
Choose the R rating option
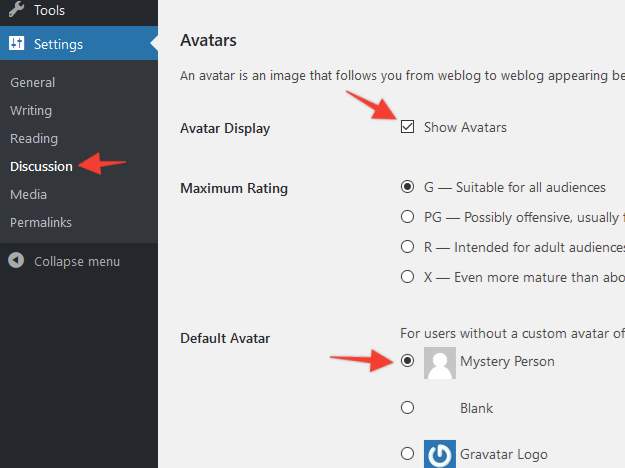pyautogui.click(x=407, y=247)
